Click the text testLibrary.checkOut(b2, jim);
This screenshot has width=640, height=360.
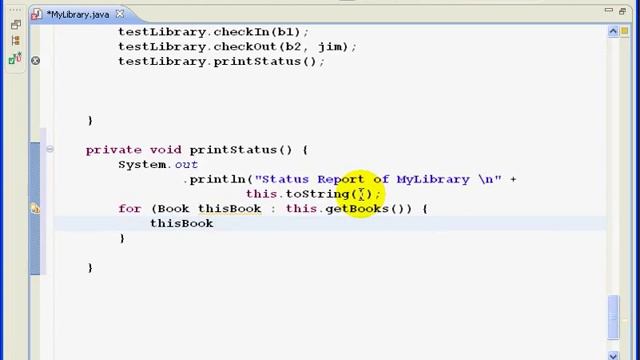237,47
